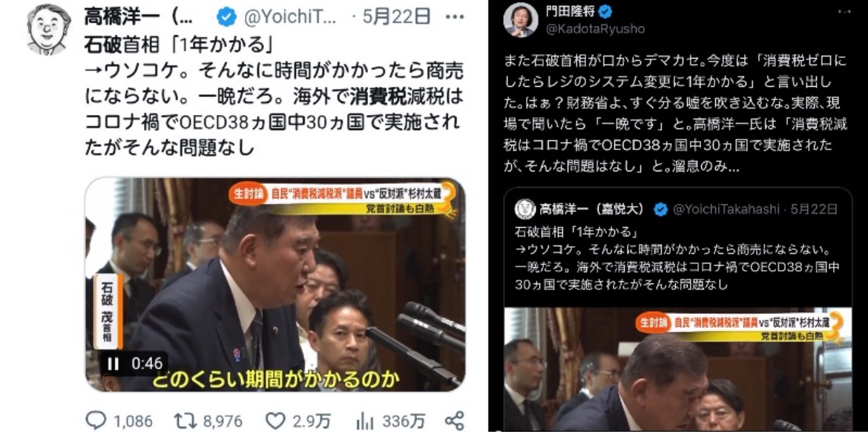
Task: Click 高橋洋一 cartoon profile avatar
Action: click(49, 30)
